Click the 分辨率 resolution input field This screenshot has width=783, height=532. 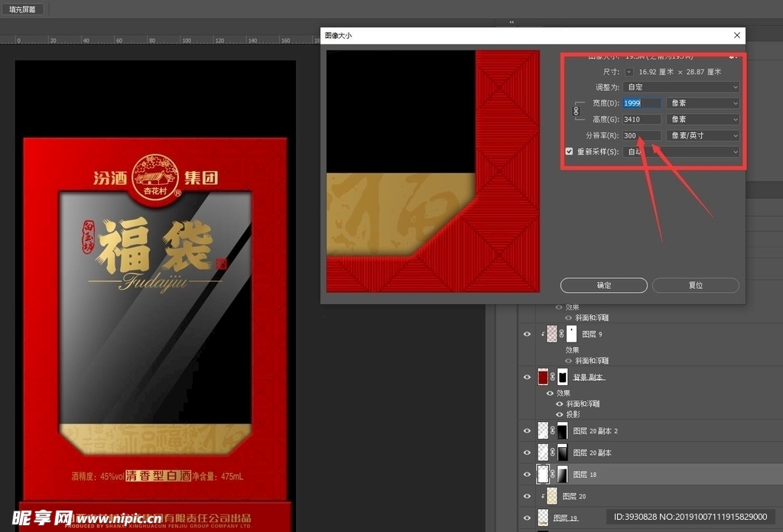click(642, 135)
